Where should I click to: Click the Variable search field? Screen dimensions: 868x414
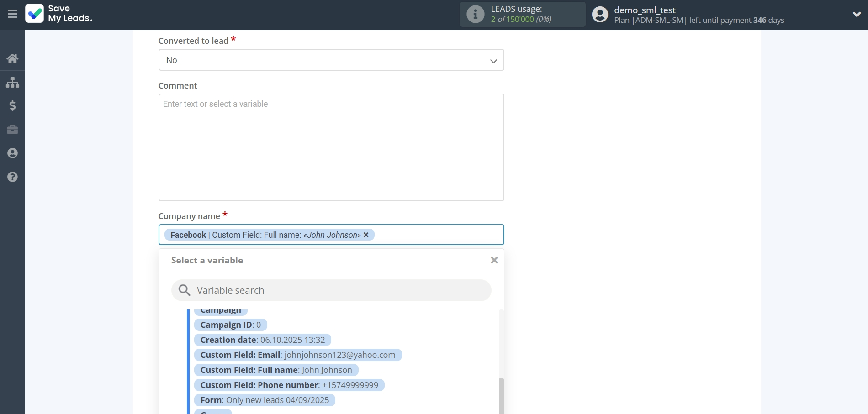point(338,291)
